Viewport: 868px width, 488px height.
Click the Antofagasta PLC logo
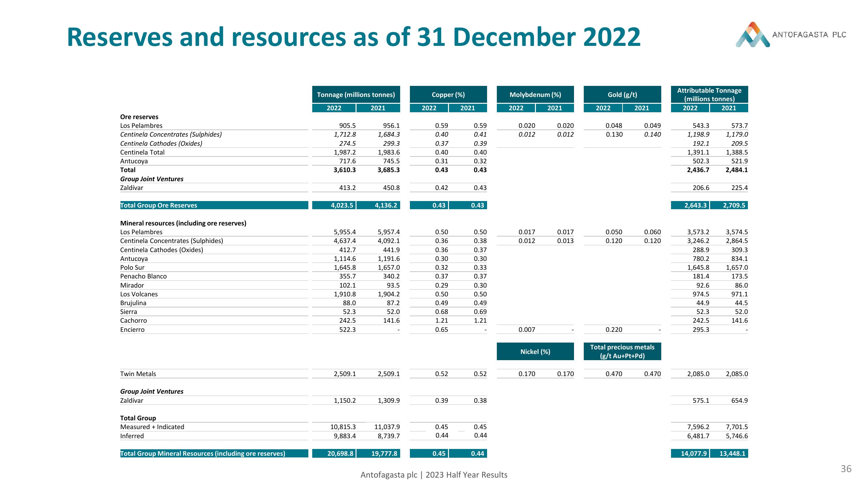tap(791, 35)
